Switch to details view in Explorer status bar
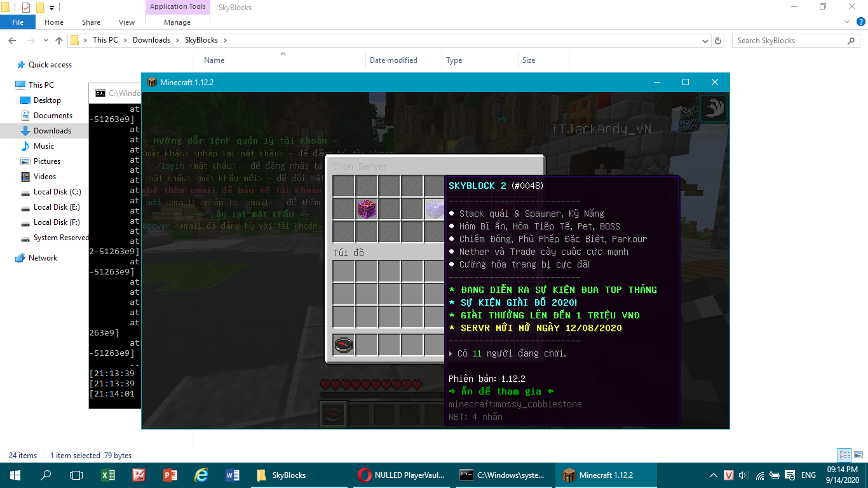The height and width of the screenshot is (488, 868). tap(844, 455)
